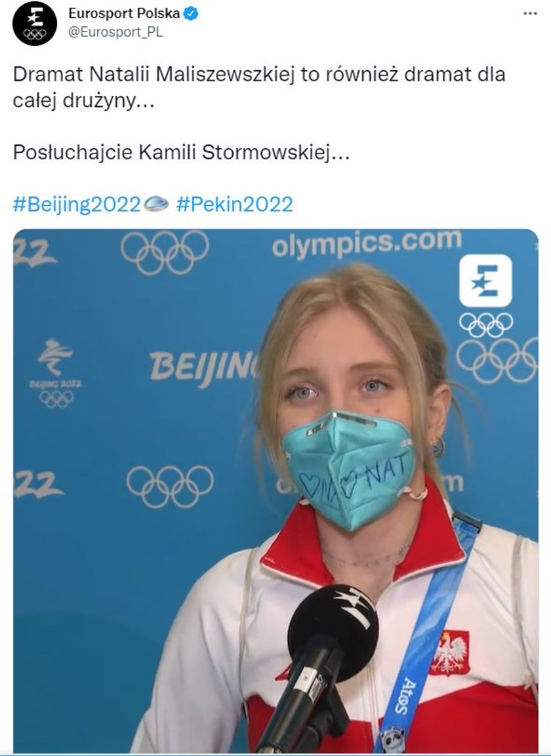Screen dimensions: 551x756
Task: Click the Olympic rings at top of backdrop
Action: coord(165,252)
